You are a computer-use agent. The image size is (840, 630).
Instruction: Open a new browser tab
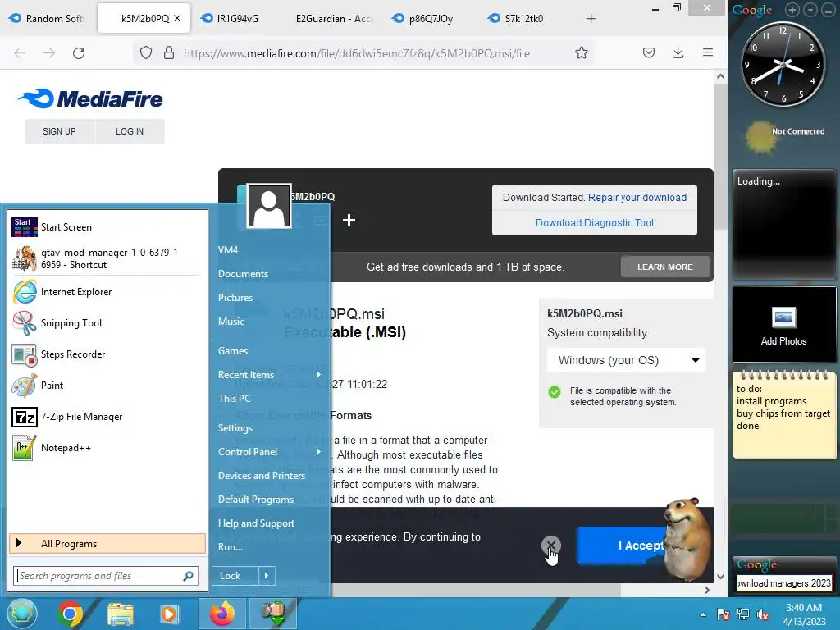pos(591,19)
